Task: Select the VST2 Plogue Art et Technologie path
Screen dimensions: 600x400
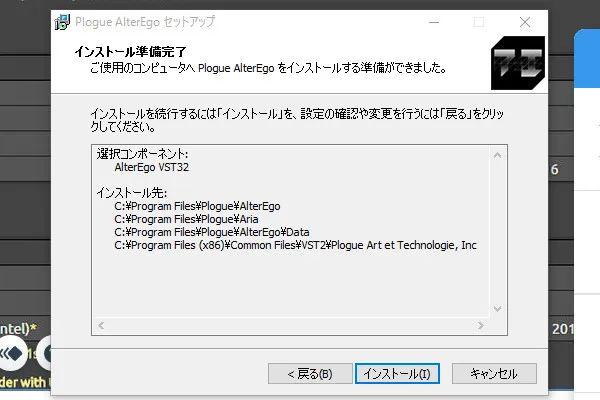Action: pos(295,245)
